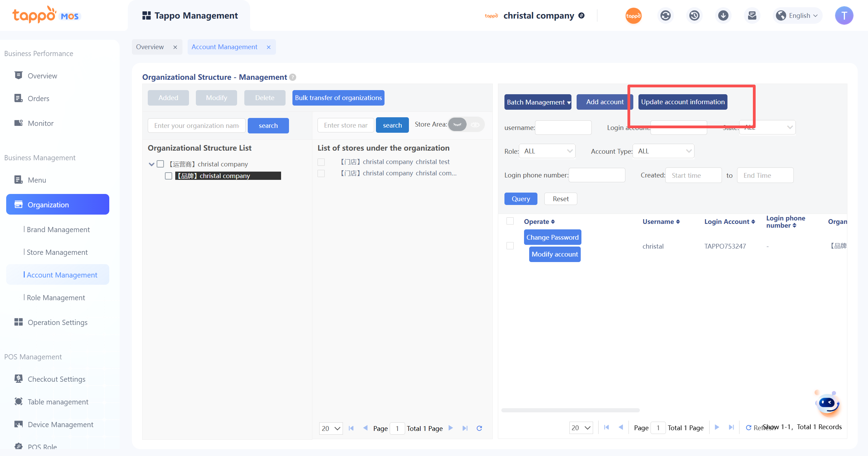Refresh the store list pagination
The height and width of the screenshot is (456, 868).
(479, 428)
